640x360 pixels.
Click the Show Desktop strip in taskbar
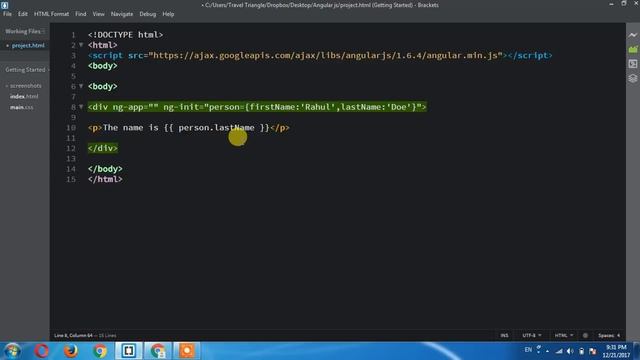pos(637,351)
